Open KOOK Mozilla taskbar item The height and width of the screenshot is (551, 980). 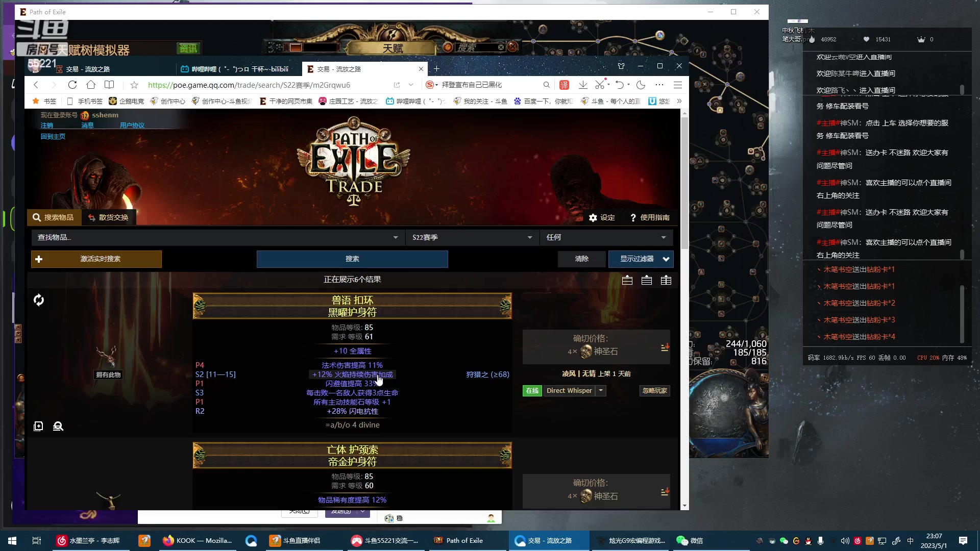point(197,540)
